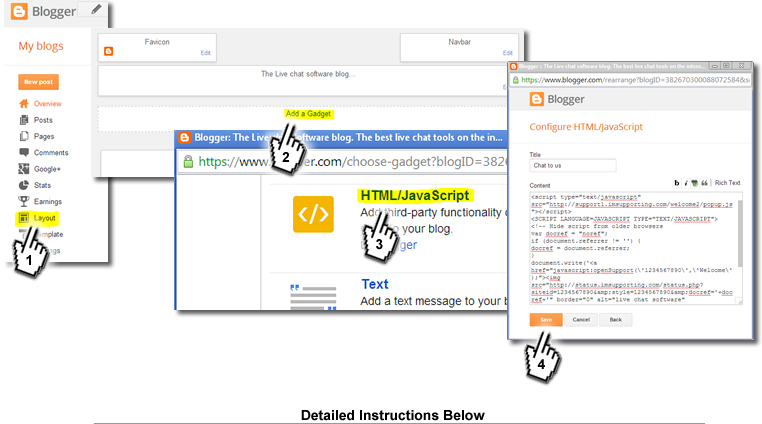Image resolution: width=762 pixels, height=424 pixels.
Task: Click Edit link in Favicon gadget
Action: click(206, 53)
